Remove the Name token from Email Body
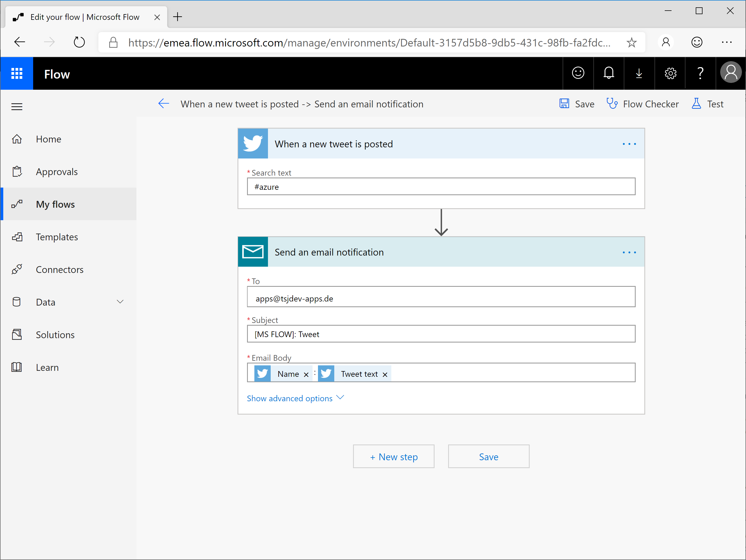Screen dimensions: 746x560 306,374
